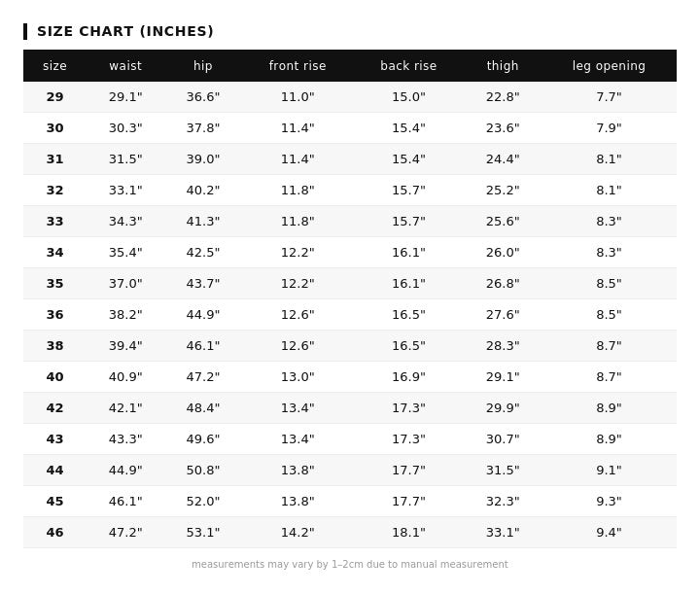Select the 'front rise' column header
The height and width of the screenshot is (594, 700).
[x=297, y=66]
